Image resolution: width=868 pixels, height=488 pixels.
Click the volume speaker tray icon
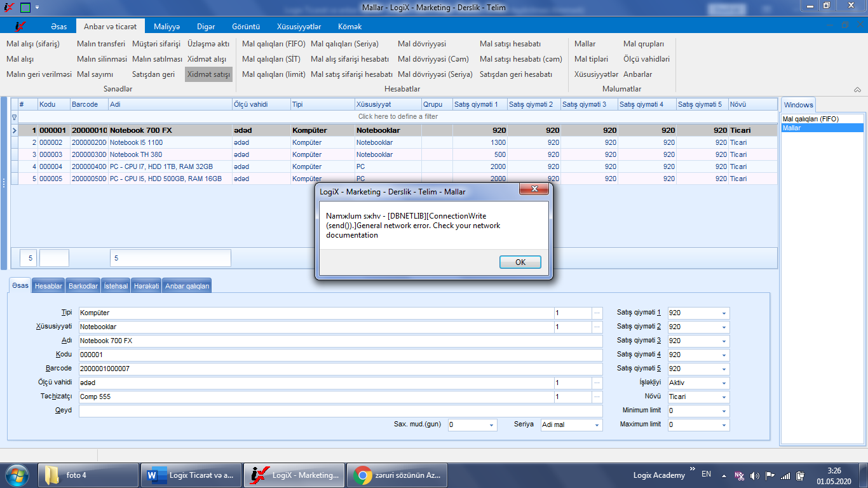754,475
